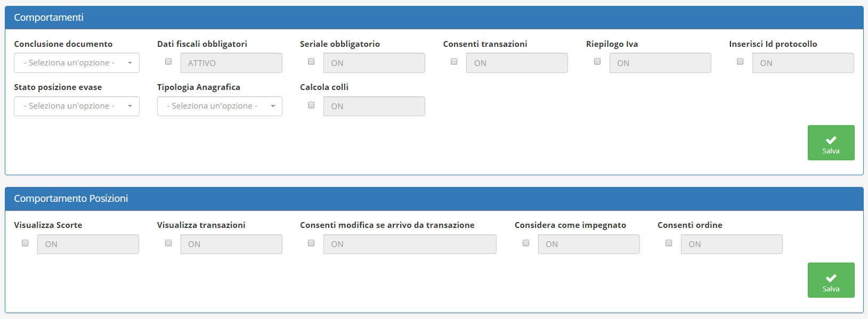Click the Comportamenti panel header

pos(434,18)
